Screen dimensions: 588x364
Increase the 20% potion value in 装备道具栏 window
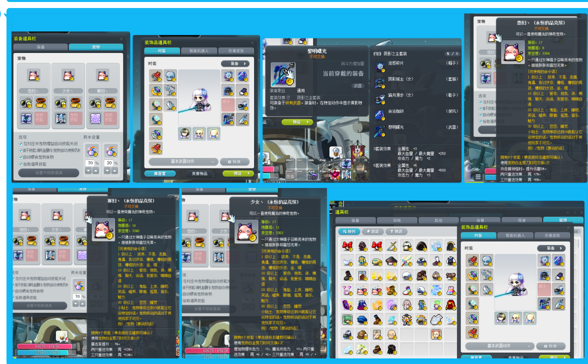pyautogui.click(x=114, y=170)
